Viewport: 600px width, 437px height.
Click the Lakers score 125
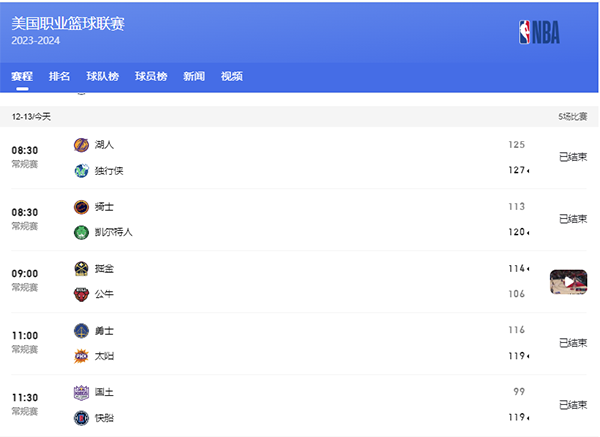click(x=517, y=145)
